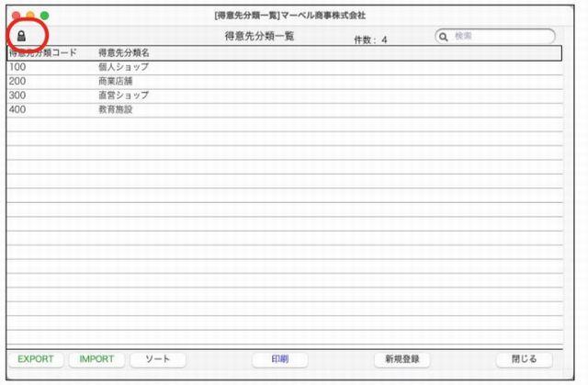
Task: Select the 個人ショップ name entry
Action: click(123, 67)
